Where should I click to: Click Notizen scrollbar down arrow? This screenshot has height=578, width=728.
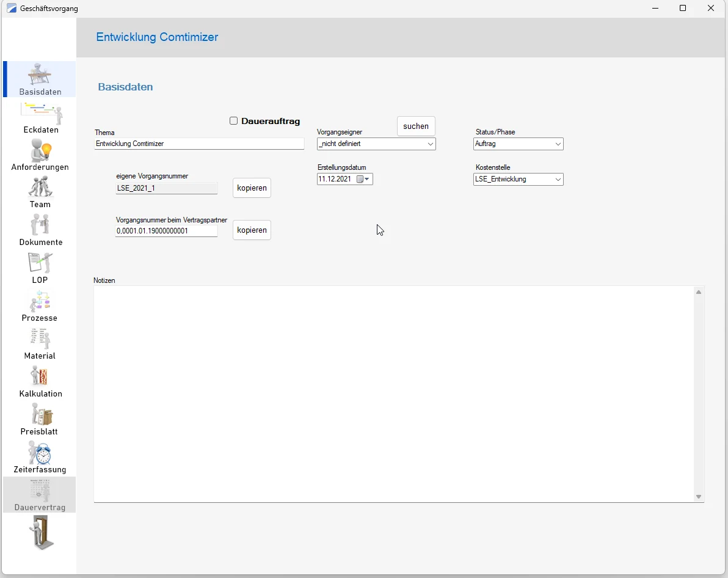click(x=699, y=497)
